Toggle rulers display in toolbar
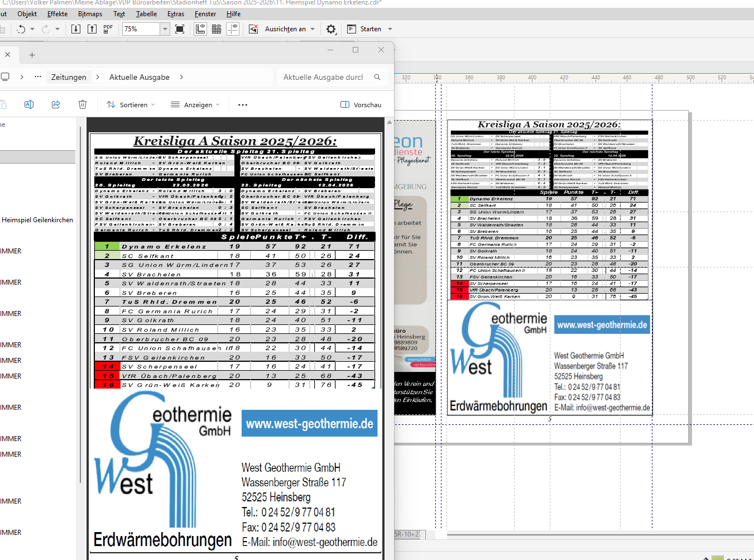 (x=200, y=29)
